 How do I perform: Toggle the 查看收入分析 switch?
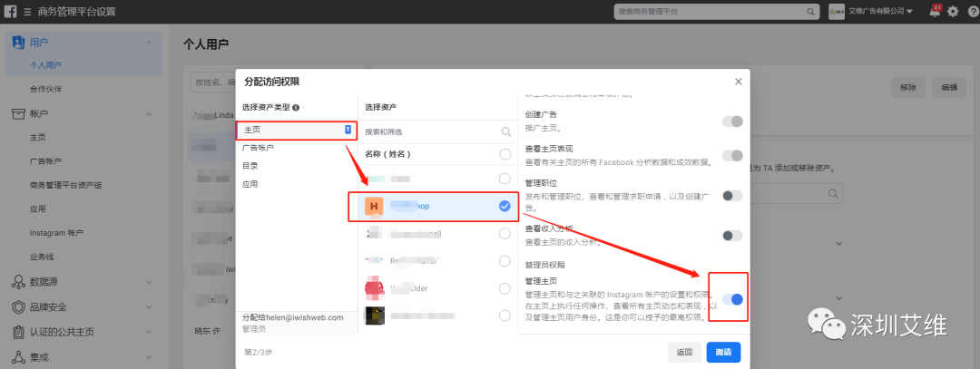point(732,236)
